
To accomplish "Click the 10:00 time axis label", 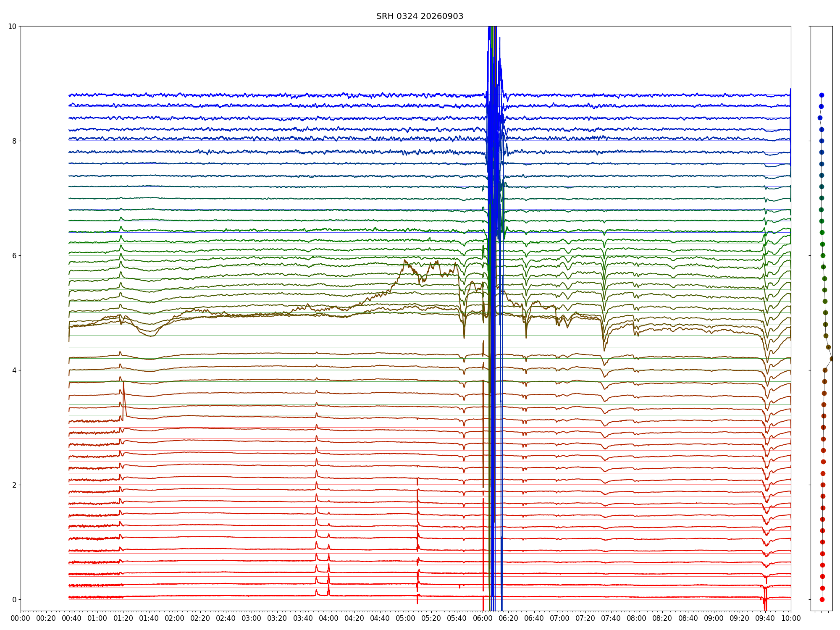I will 791,618.
